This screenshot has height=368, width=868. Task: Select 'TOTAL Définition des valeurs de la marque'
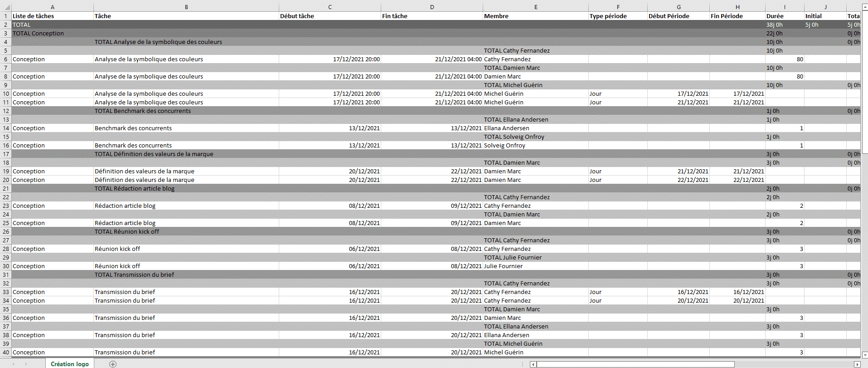click(186, 154)
